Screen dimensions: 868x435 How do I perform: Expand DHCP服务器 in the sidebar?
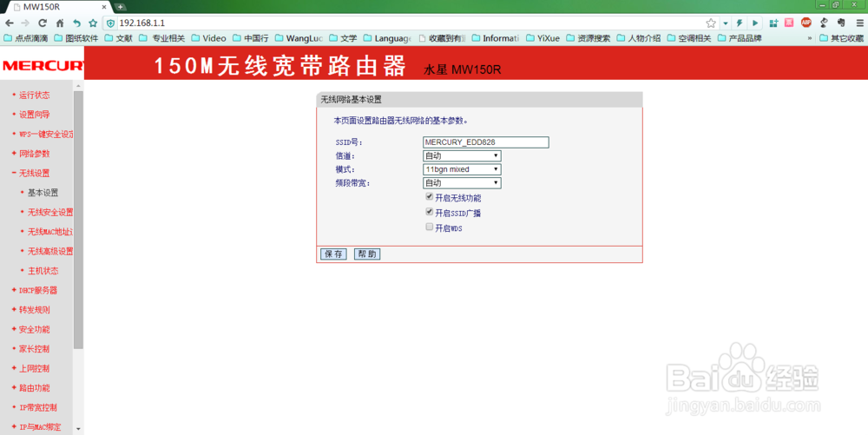pyautogui.click(x=38, y=290)
